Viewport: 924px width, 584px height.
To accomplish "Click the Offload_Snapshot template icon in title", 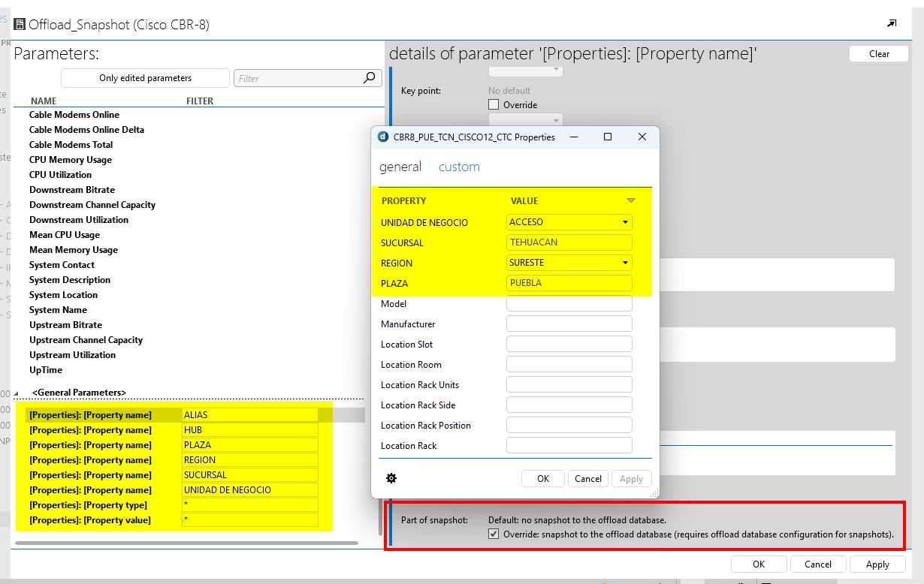I will (x=20, y=25).
